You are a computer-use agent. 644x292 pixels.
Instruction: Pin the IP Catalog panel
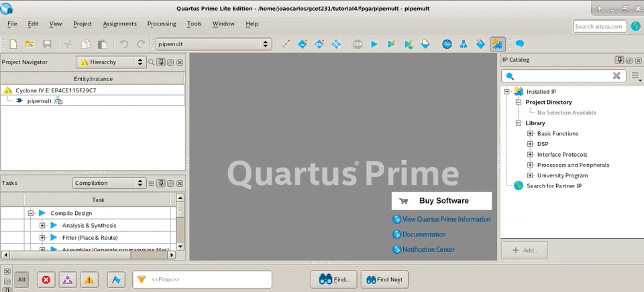(x=619, y=60)
